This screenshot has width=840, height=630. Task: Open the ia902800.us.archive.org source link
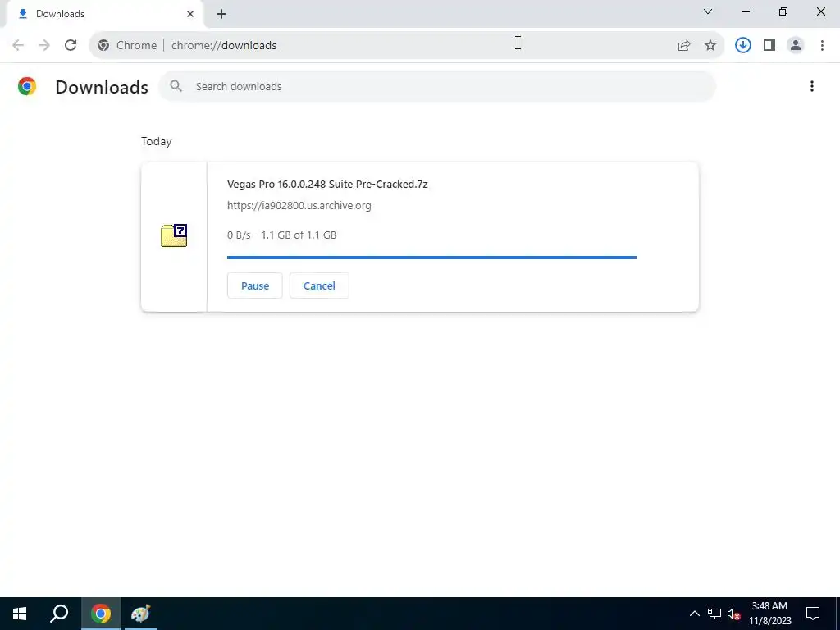[299, 206]
